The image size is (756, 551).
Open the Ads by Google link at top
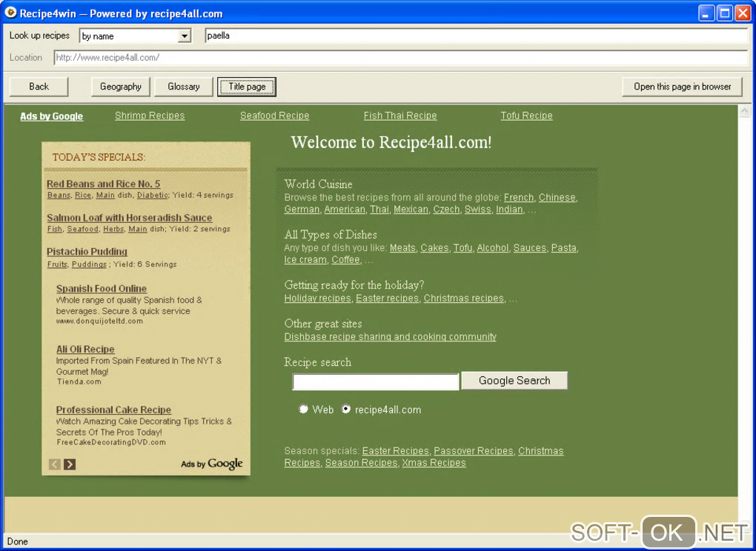coord(52,116)
